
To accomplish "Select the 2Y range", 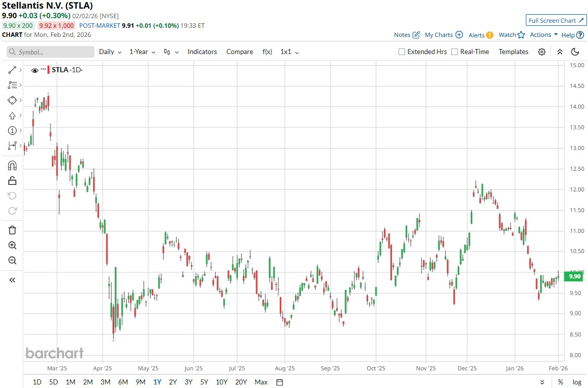I will tap(173, 381).
